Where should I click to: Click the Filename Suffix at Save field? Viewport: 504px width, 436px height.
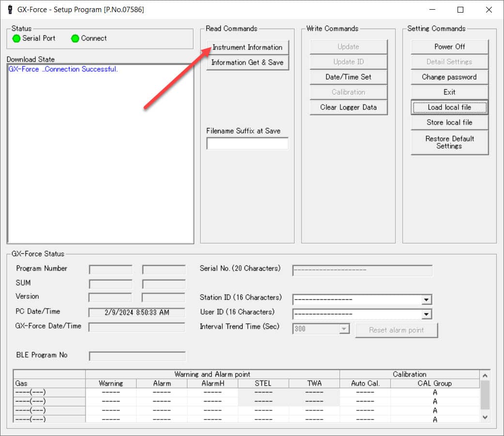pos(247,144)
